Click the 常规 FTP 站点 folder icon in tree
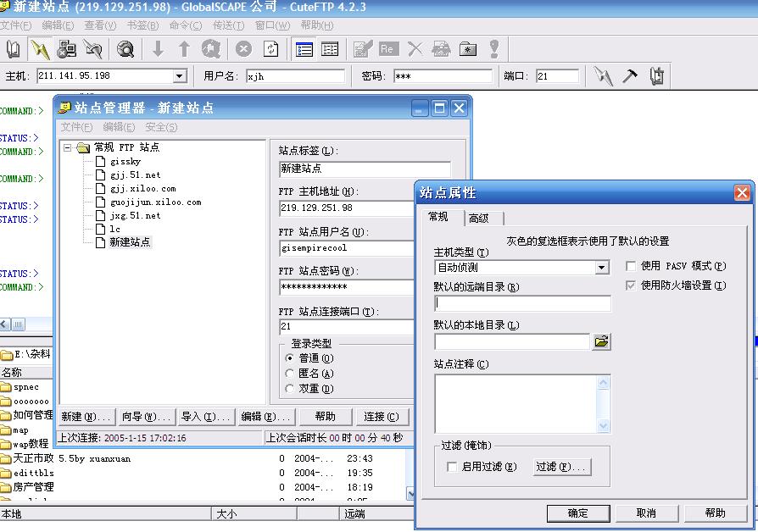758x532 pixels. click(x=83, y=147)
